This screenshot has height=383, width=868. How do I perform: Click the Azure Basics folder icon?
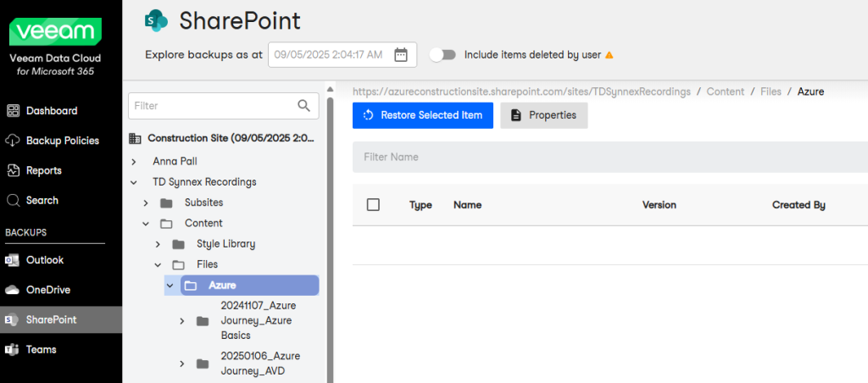click(x=203, y=321)
